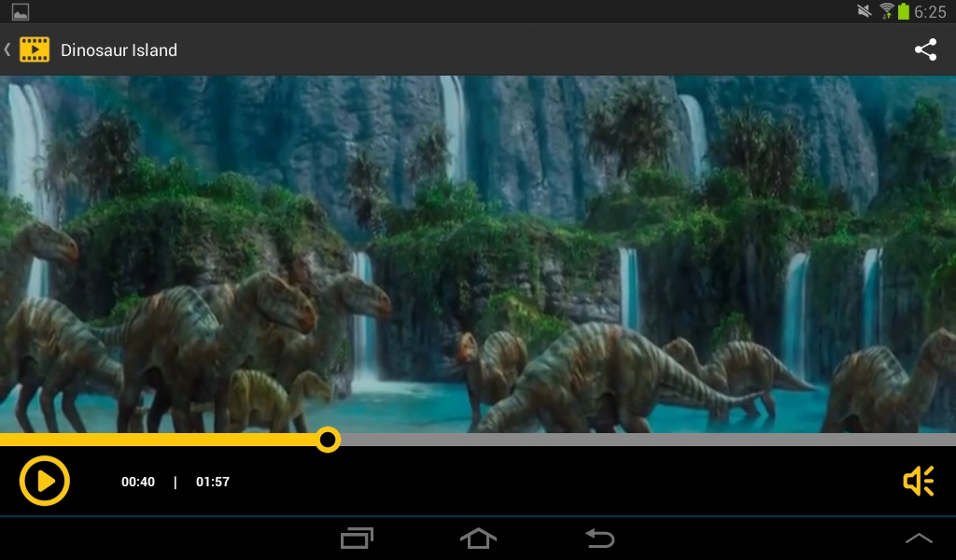Tap the yellow film app icon
The width and height of the screenshot is (956, 560).
tap(35, 49)
